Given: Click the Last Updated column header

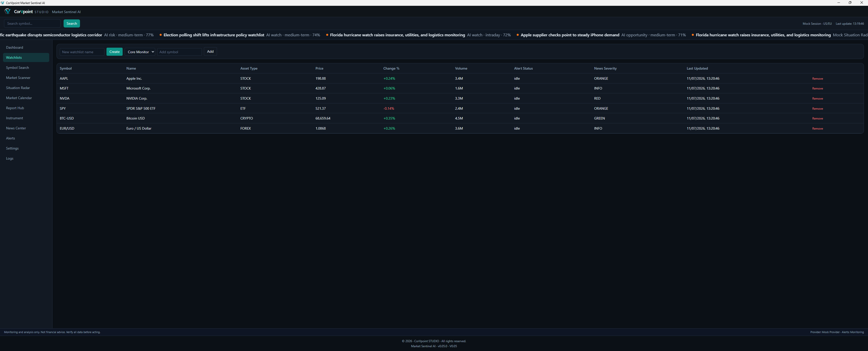Looking at the screenshot, I should pyautogui.click(x=697, y=68).
